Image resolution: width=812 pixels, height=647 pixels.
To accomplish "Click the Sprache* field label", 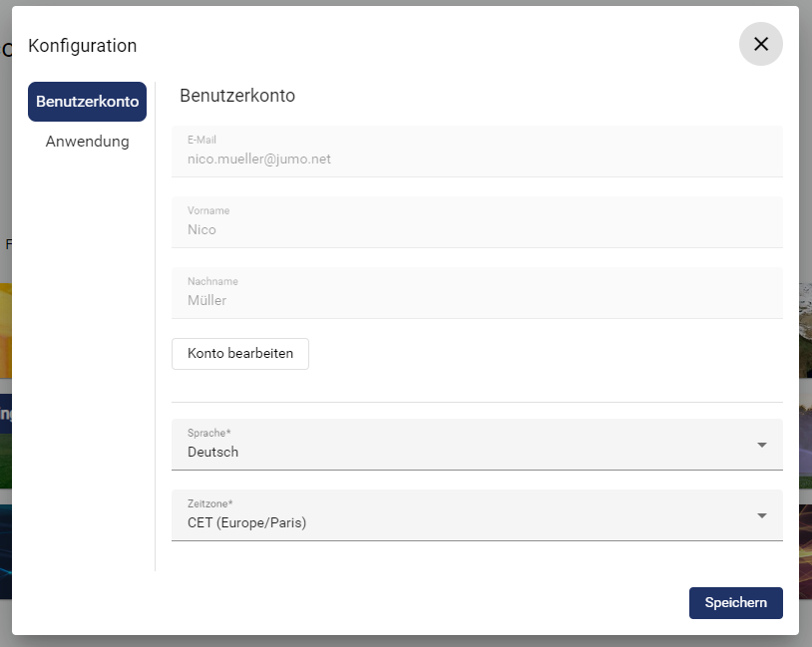I will tap(208, 434).
